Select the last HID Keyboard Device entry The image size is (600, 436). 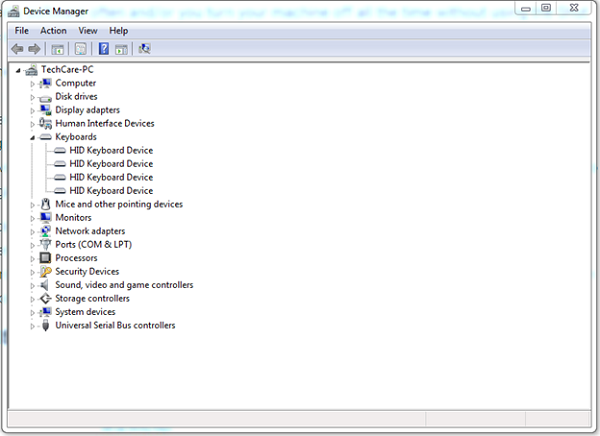click(x=111, y=191)
